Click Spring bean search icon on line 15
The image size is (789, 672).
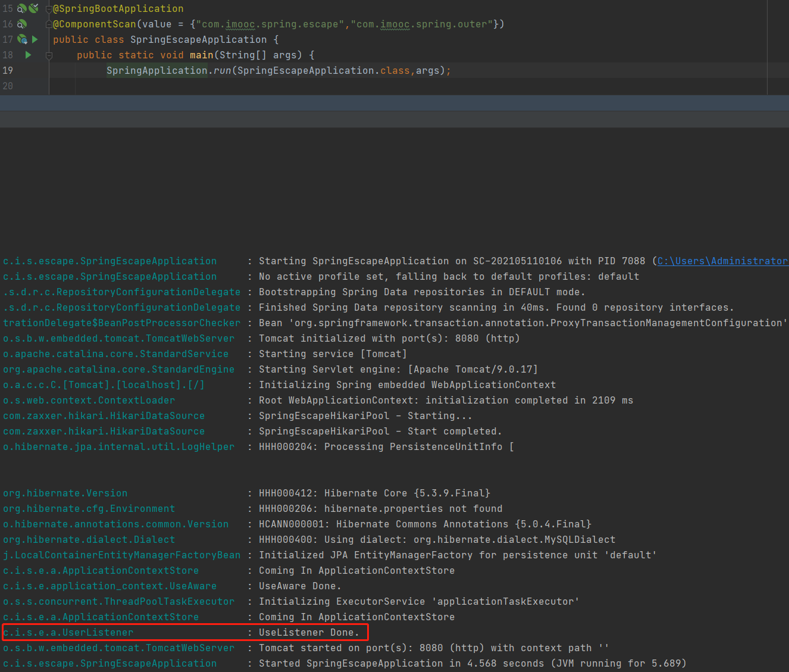pyautogui.click(x=21, y=8)
